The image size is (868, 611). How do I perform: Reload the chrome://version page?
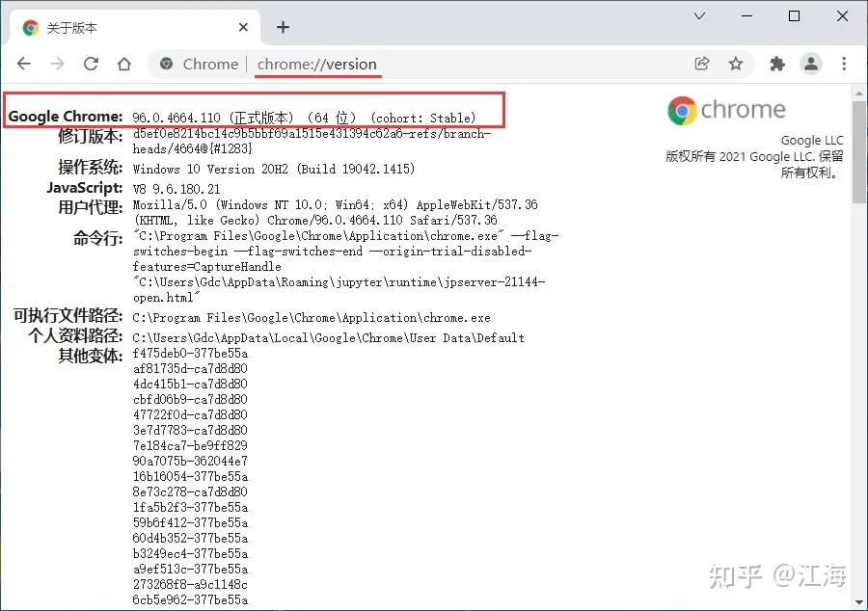pyautogui.click(x=91, y=64)
